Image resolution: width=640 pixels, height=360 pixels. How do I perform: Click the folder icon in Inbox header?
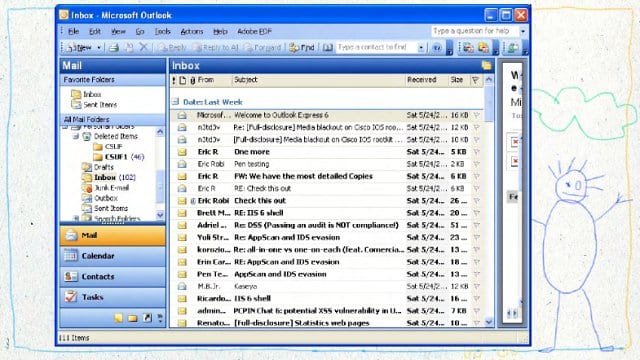click(486, 65)
